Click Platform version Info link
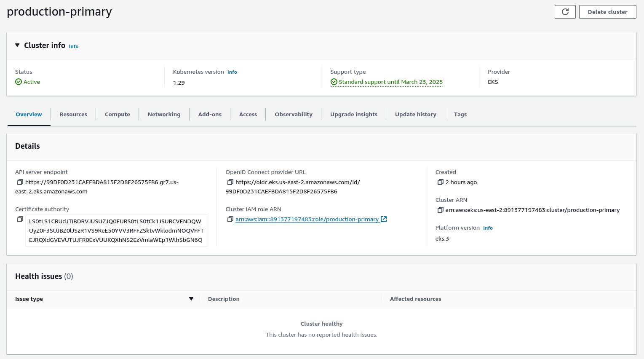Image resolution: width=644 pixels, height=359 pixels. click(488, 228)
